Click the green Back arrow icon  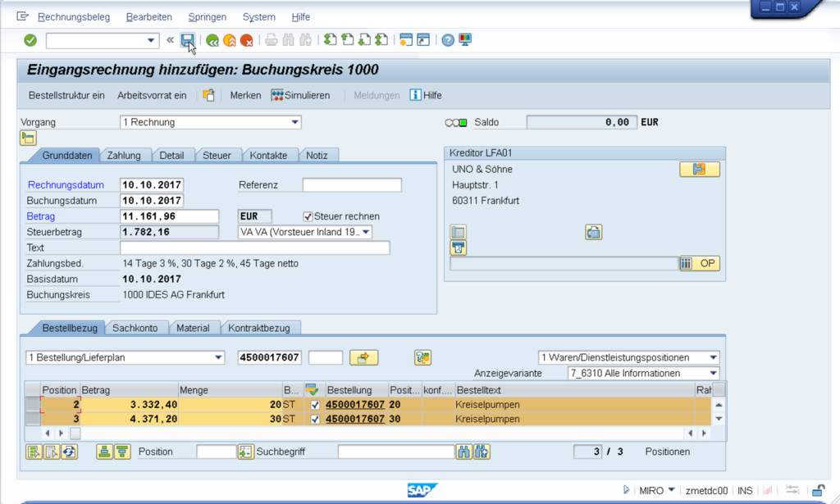pos(212,40)
